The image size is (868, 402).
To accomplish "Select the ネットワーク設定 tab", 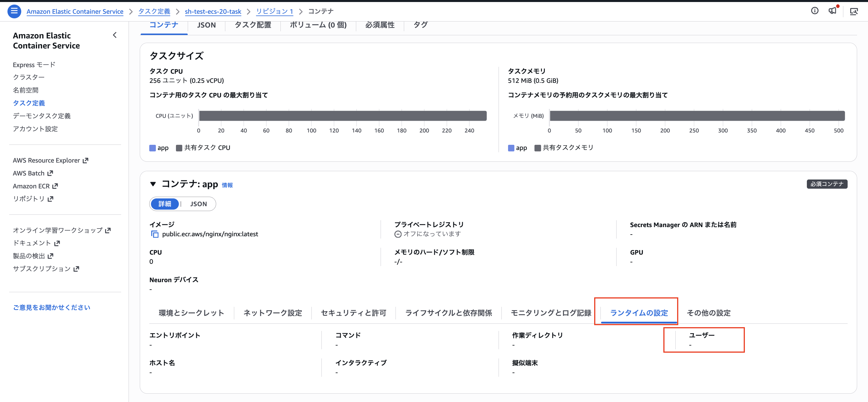I will pyautogui.click(x=273, y=313).
